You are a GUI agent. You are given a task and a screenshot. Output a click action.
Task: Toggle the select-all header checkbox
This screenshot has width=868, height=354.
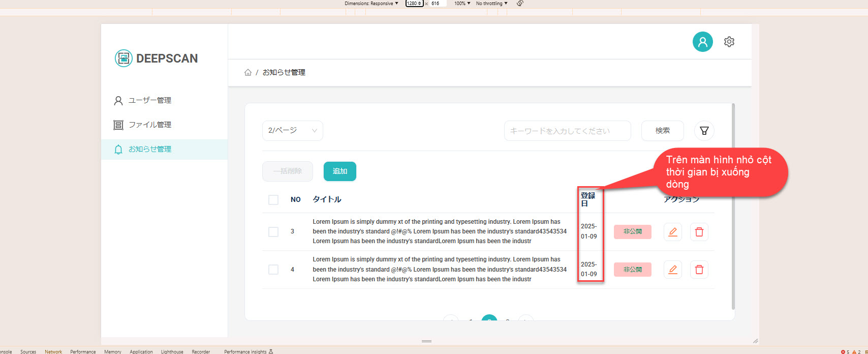point(273,200)
